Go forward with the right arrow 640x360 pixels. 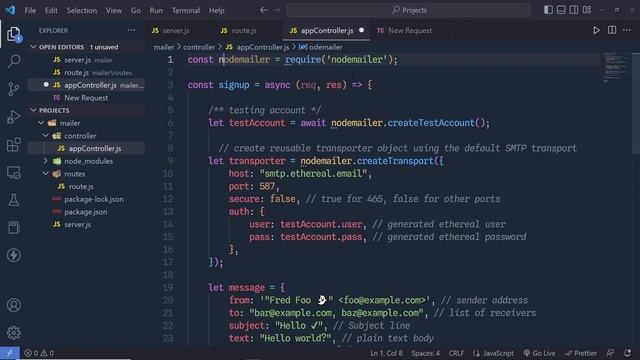[277, 10]
